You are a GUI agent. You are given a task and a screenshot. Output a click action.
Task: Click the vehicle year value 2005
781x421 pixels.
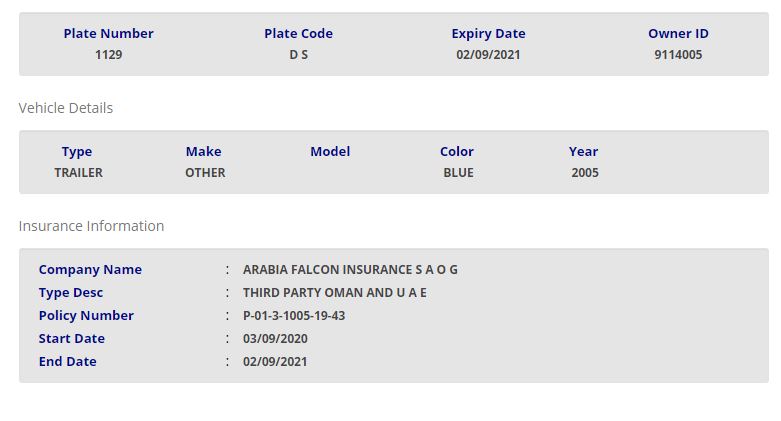585,173
